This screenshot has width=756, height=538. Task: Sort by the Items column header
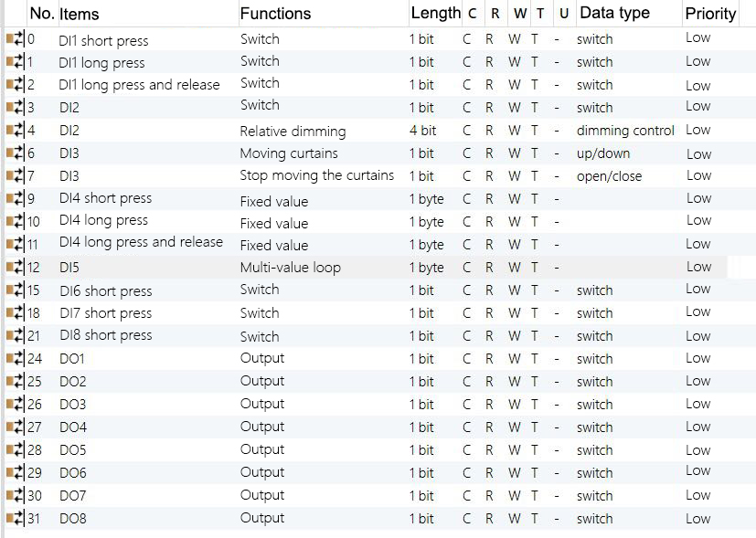[79, 14]
